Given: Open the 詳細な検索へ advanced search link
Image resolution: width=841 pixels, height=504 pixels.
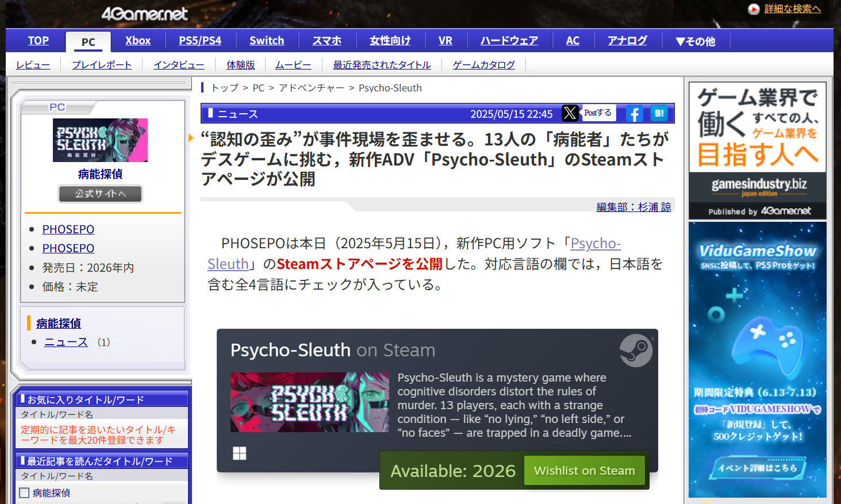Looking at the screenshot, I should [x=792, y=9].
